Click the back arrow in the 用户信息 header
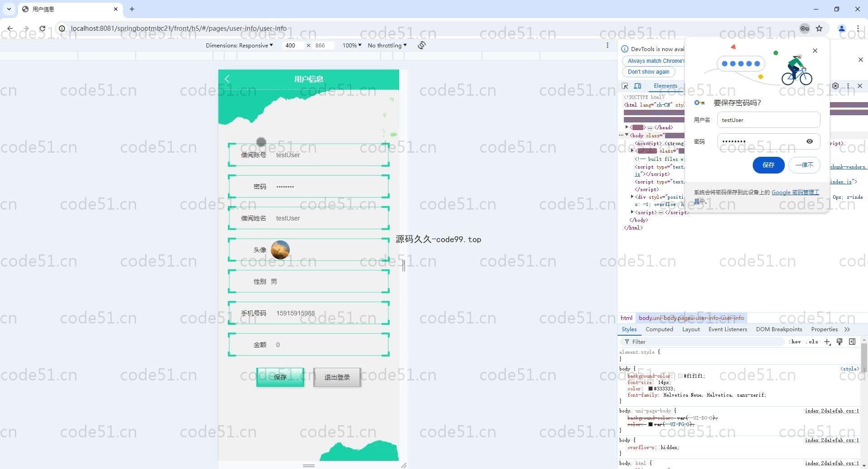 pos(227,79)
